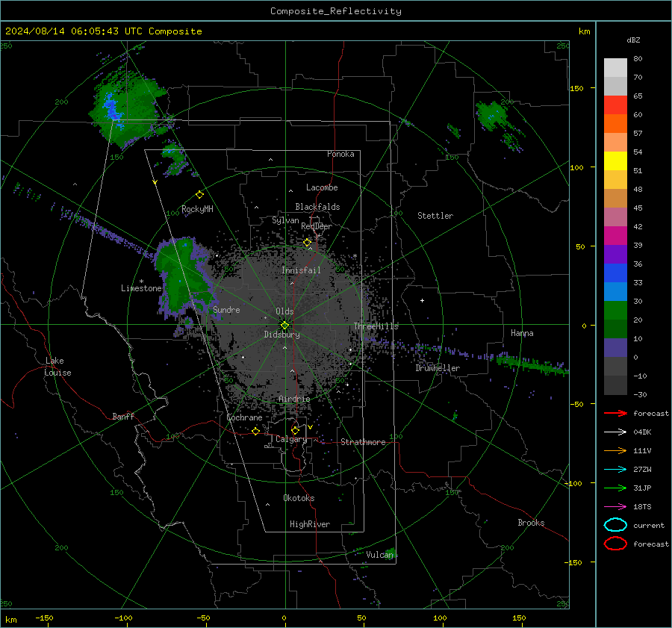
Task: Click the yellow diamond marker below Cochrane
Action: [255, 431]
